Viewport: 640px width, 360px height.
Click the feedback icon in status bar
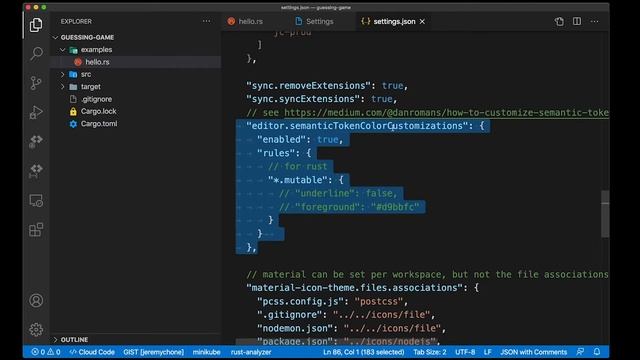580,352
